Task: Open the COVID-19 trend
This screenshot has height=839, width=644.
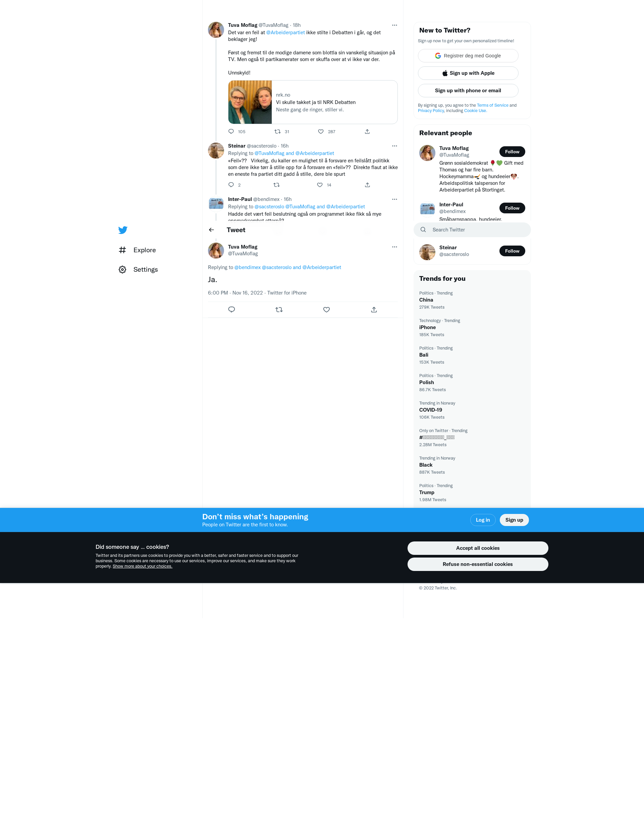Action: 472,410
